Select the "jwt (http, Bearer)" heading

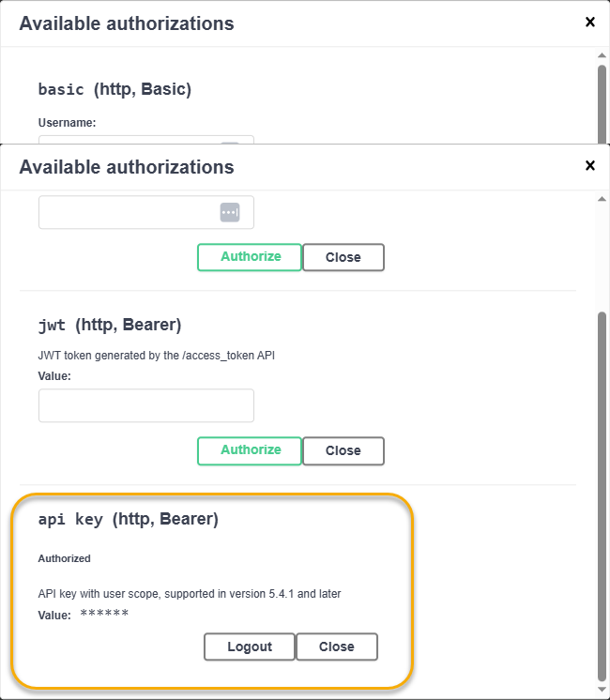(x=110, y=326)
